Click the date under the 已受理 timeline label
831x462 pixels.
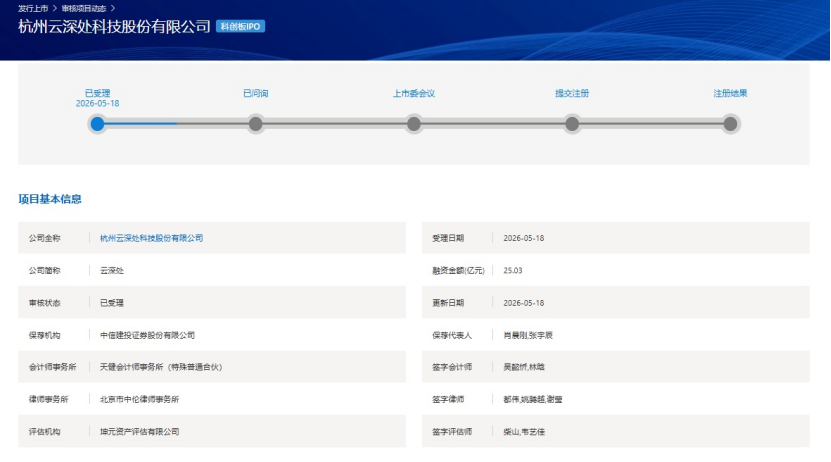pos(98,103)
